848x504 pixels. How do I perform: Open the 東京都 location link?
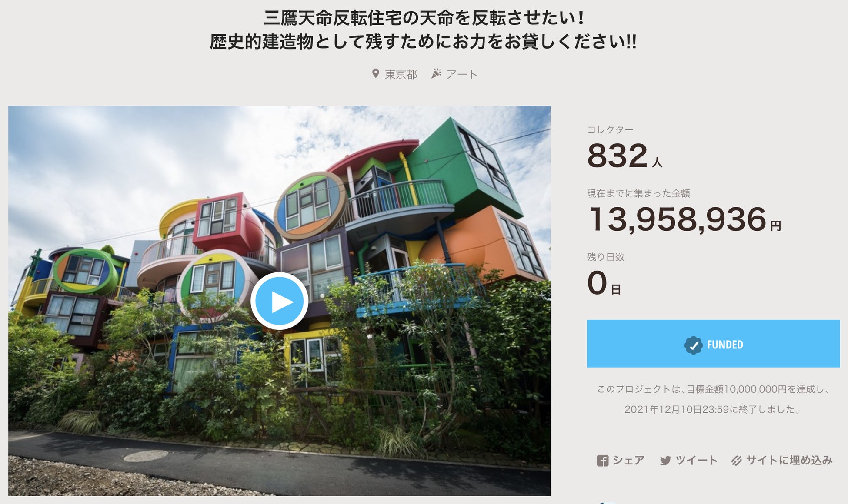coord(401,74)
